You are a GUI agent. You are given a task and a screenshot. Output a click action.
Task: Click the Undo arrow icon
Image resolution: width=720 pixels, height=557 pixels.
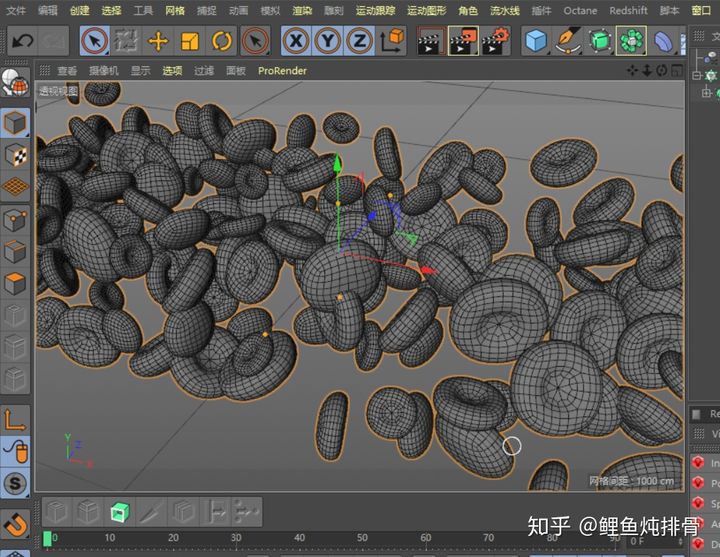(x=22, y=41)
